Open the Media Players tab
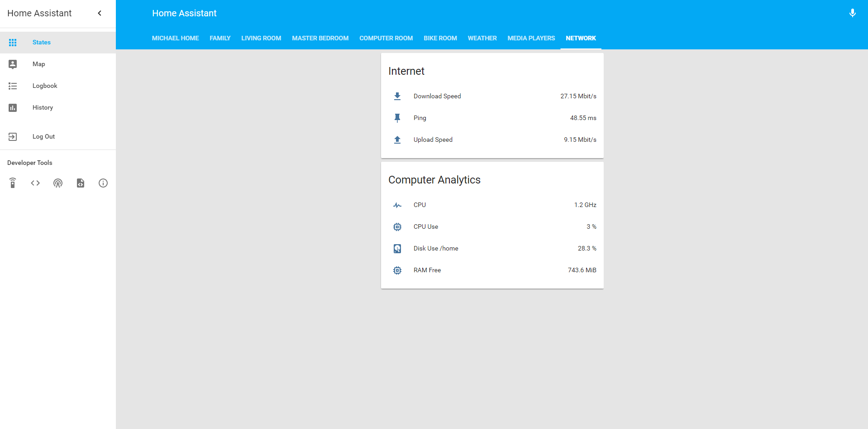 point(531,39)
